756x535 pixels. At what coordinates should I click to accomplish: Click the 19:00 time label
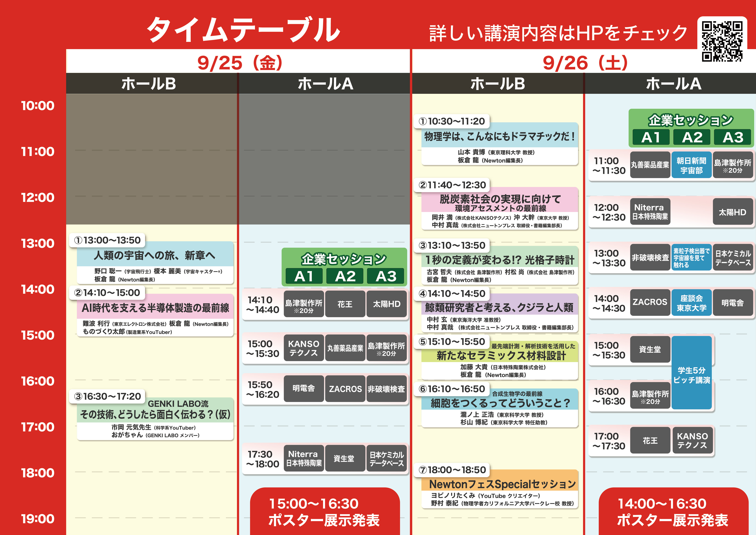click(x=37, y=519)
